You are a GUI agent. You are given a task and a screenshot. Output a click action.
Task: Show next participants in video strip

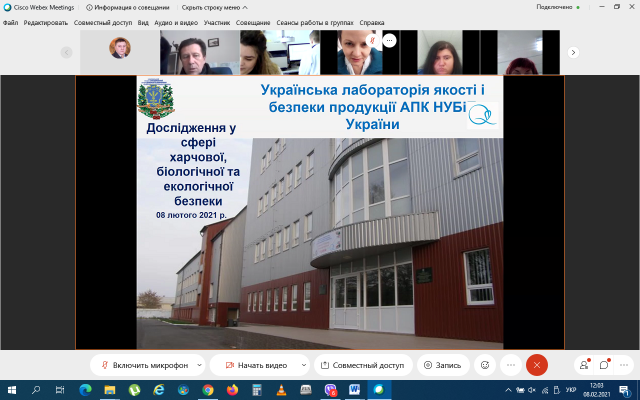click(x=573, y=52)
